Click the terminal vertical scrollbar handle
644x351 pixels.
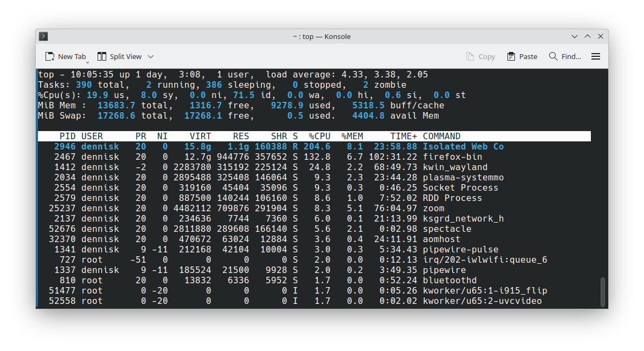[x=602, y=292]
